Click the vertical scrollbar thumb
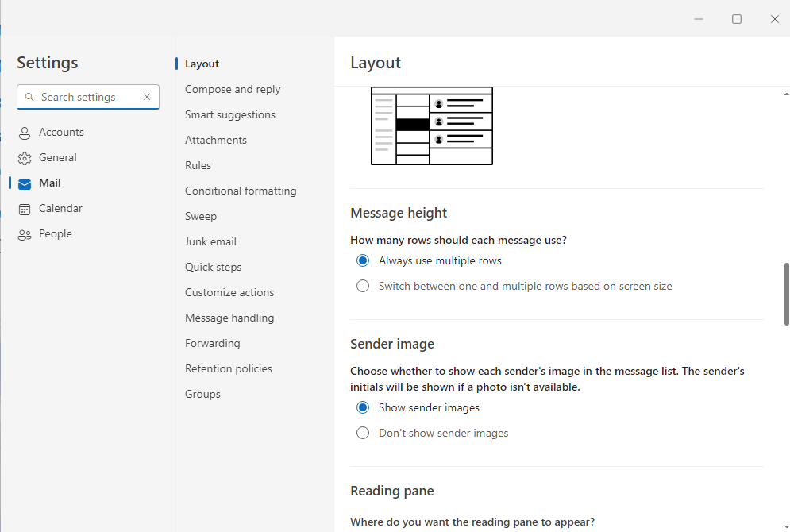Screen dimensions: 790x532 tap(787, 295)
